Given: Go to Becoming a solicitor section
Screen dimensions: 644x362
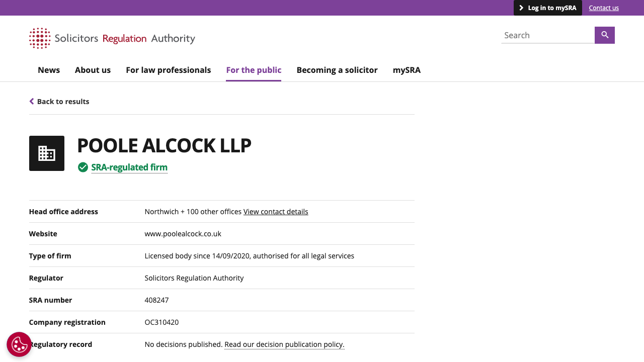Looking at the screenshot, I should click(337, 70).
